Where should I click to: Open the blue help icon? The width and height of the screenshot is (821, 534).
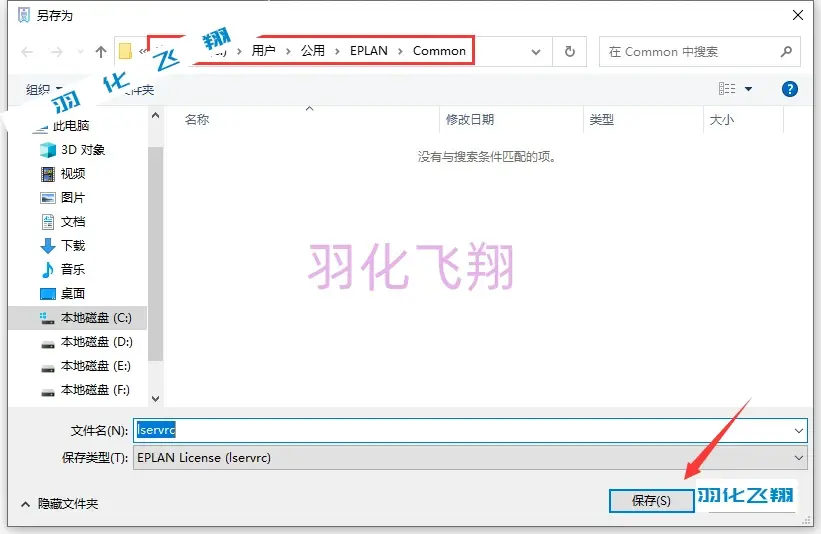[790, 89]
